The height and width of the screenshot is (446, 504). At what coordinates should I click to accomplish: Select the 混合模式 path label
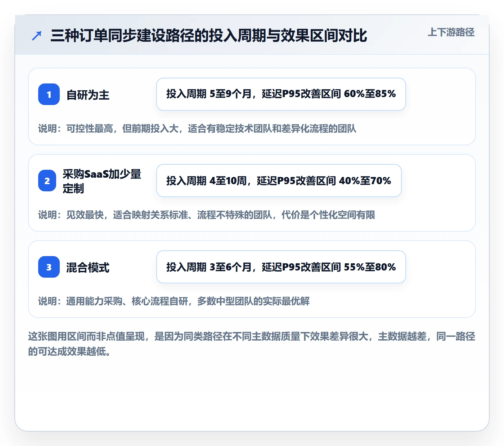[x=88, y=268]
